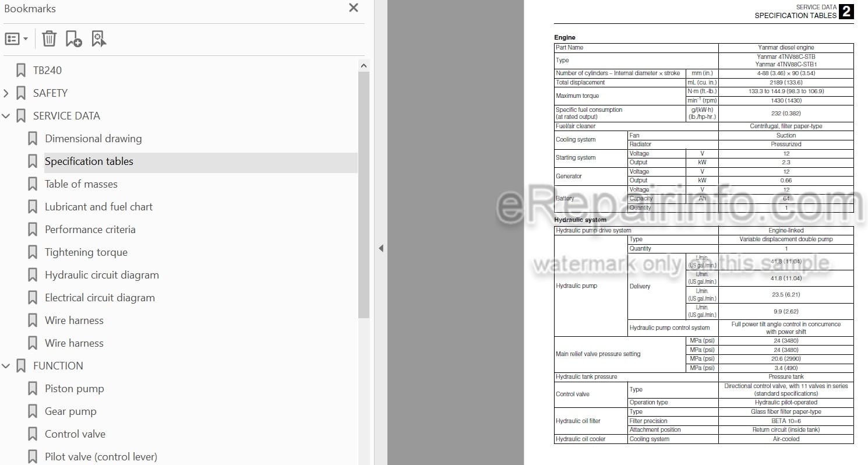This screenshot has height=465, width=868.
Task: Add a new bookmark
Action: coord(73,39)
